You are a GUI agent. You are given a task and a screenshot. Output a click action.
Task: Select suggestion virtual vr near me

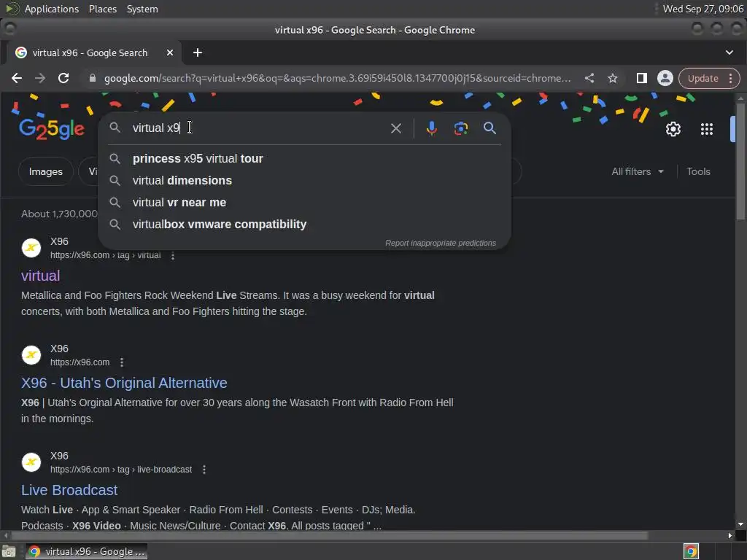305,203
